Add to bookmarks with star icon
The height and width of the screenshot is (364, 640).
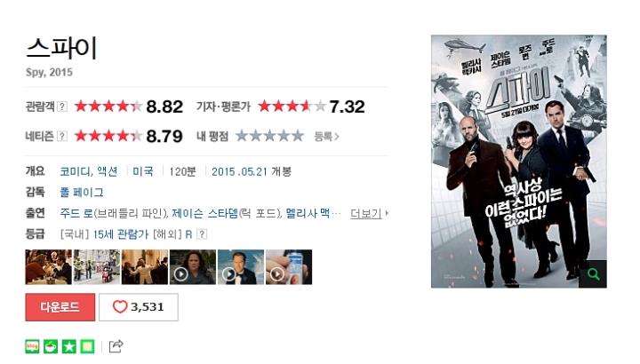pos(69,346)
